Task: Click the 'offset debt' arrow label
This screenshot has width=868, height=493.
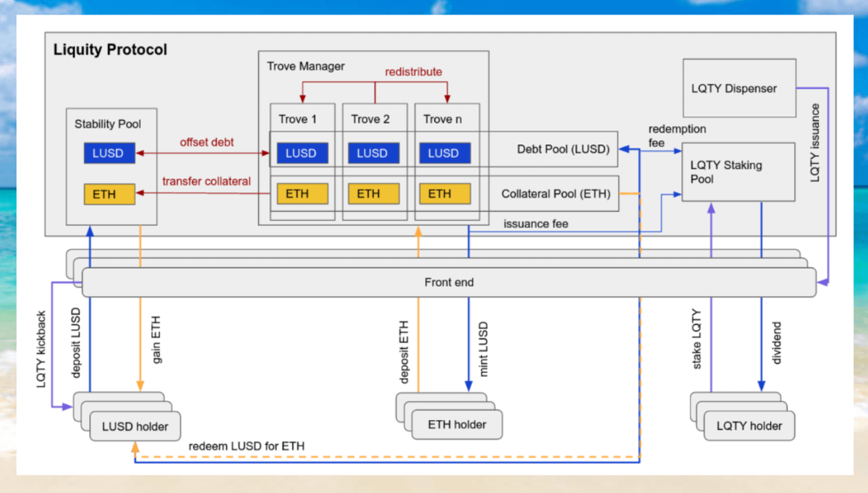Action: 207,143
